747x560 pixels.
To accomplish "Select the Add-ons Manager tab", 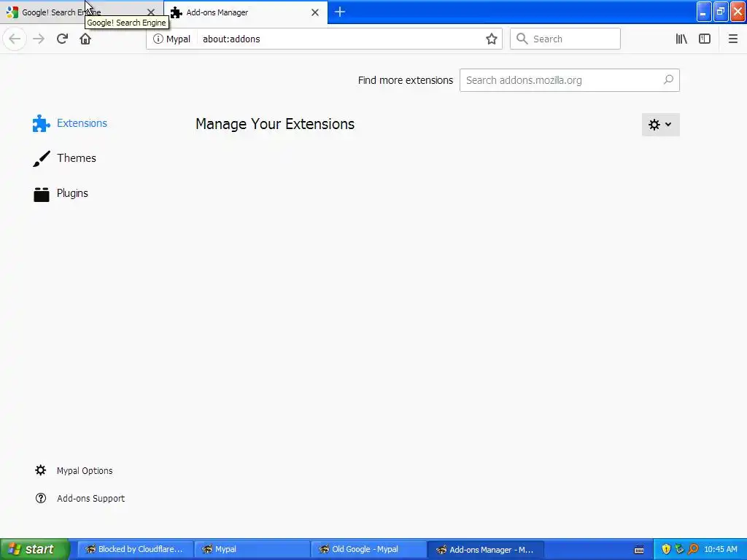I will pos(245,12).
